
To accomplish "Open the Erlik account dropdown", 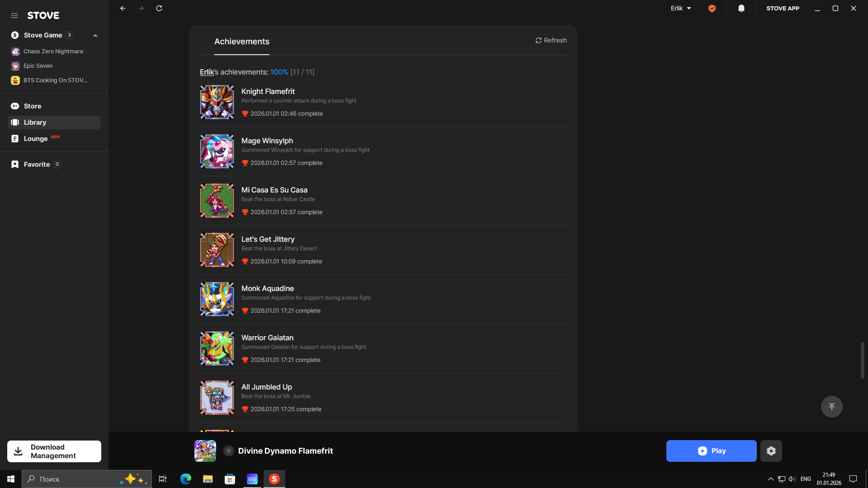I will [681, 8].
